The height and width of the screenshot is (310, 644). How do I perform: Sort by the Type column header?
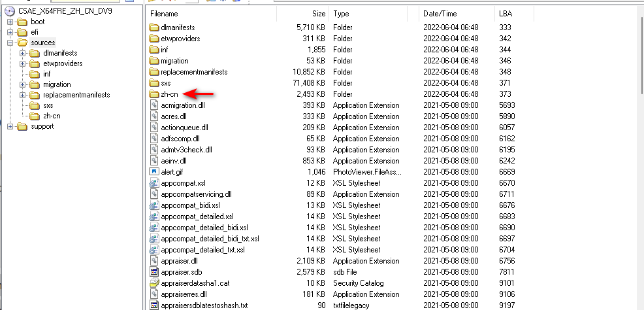[368, 14]
